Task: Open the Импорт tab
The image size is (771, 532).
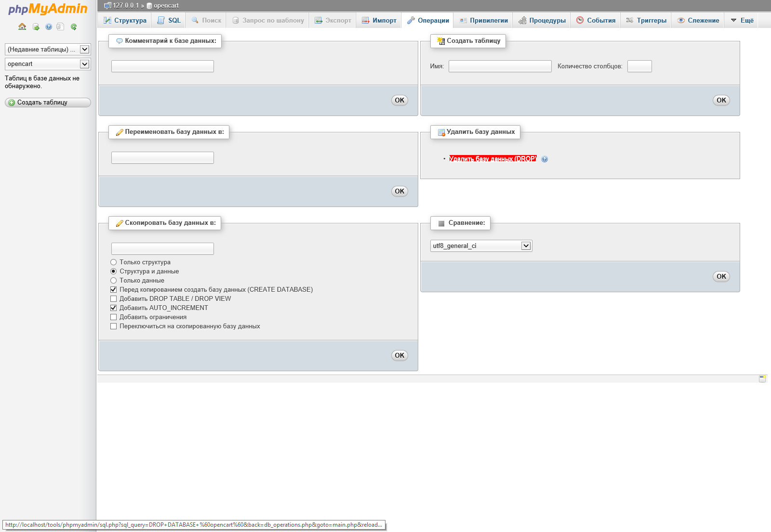Action: (x=379, y=20)
